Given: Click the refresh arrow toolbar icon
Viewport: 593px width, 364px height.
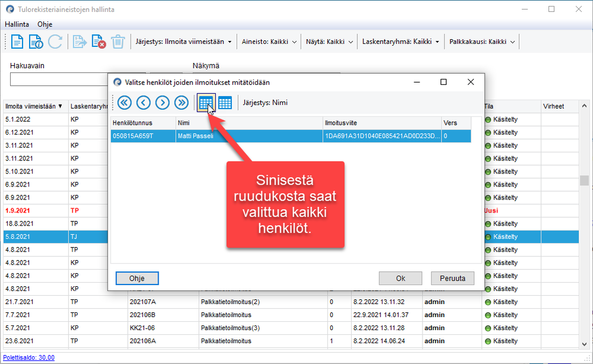Looking at the screenshot, I should tap(55, 42).
